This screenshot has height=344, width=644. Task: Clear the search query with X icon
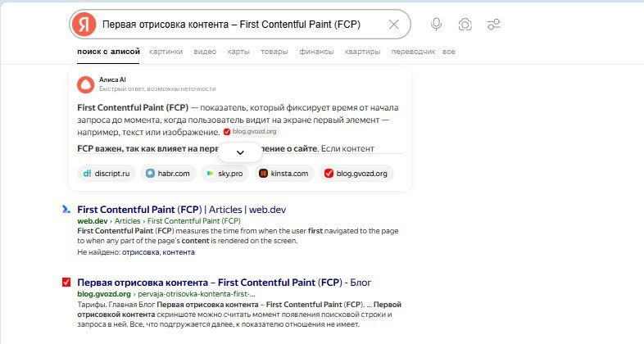tap(393, 25)
